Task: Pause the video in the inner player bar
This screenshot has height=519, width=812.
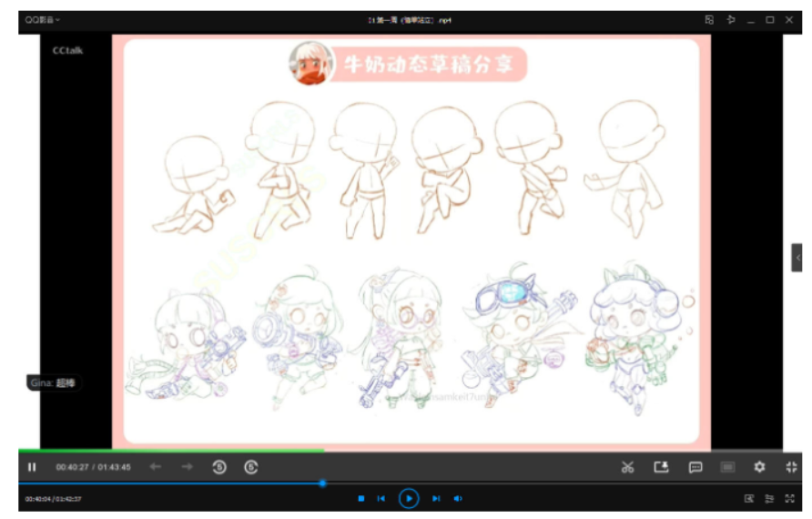Action: pos(32,467)
